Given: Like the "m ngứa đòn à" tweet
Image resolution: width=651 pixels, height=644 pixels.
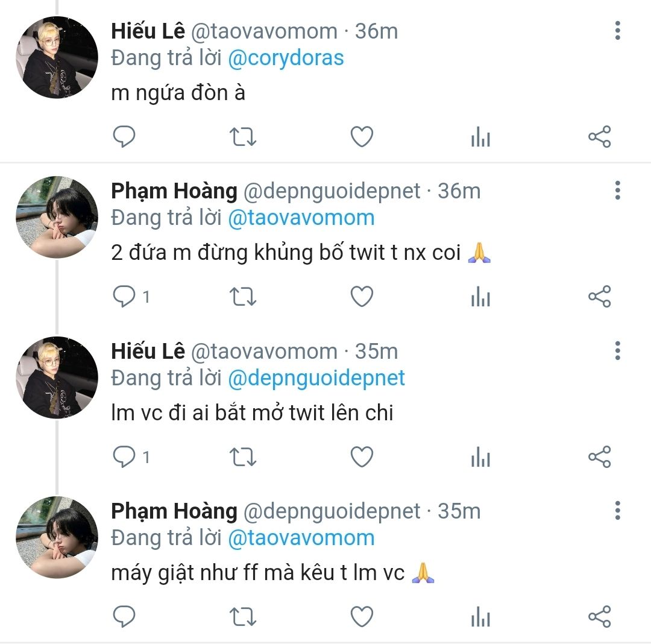Looking at the screenshot, I should [362, 137].
